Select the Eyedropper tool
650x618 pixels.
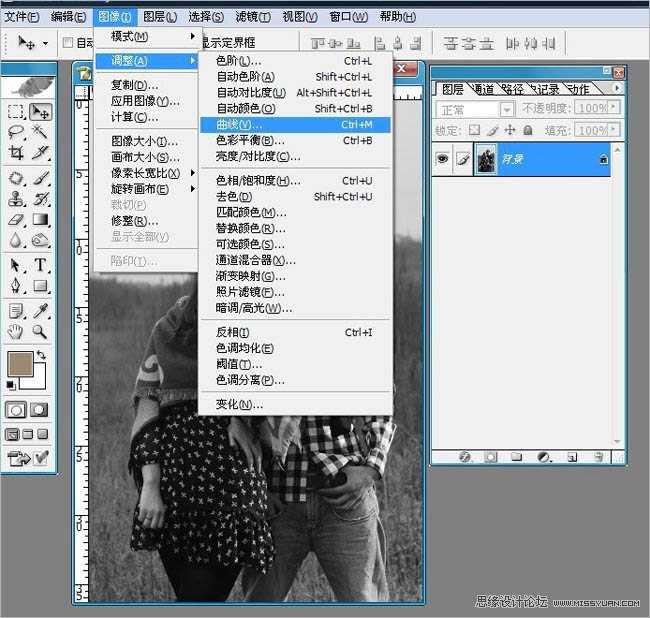pyautogui.click(x=41, y=311)
